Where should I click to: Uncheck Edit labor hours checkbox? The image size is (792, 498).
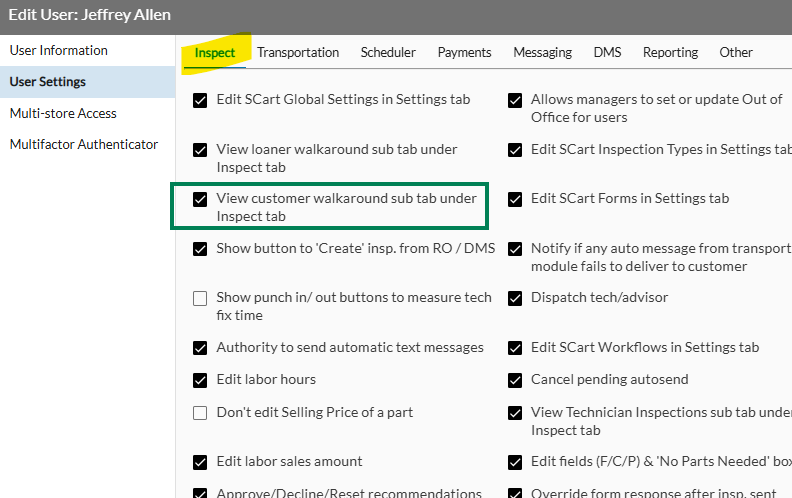click(200, 380)
